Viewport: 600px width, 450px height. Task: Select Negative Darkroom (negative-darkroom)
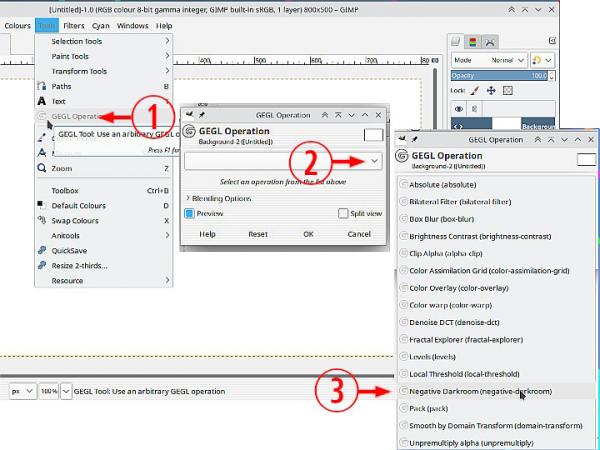click(x=497, y=391)
